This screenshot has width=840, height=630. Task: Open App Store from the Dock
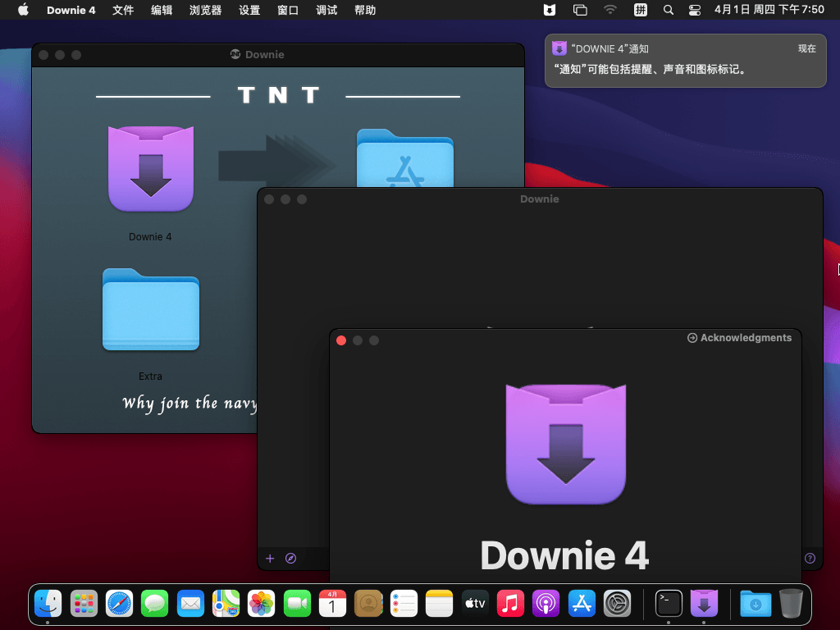coord(582,604)
